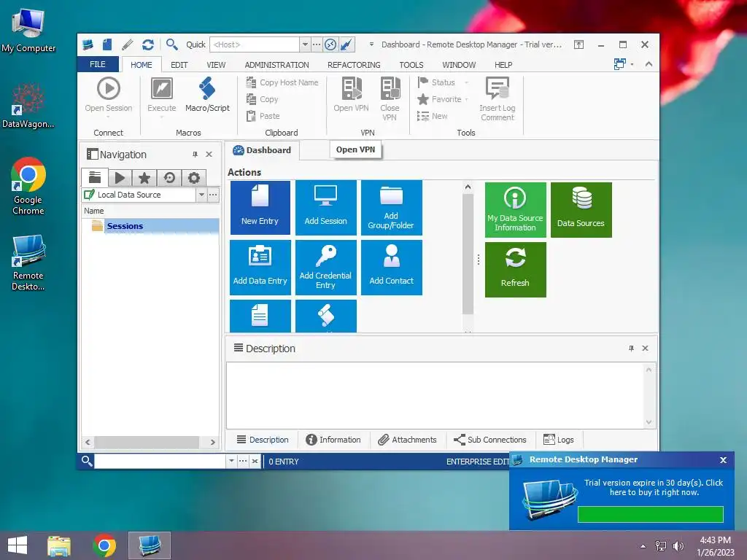The height and width of the screenshot is (560, 747).
Task: Open the Macro/Script ribbon button
Action: pos(207,96)
